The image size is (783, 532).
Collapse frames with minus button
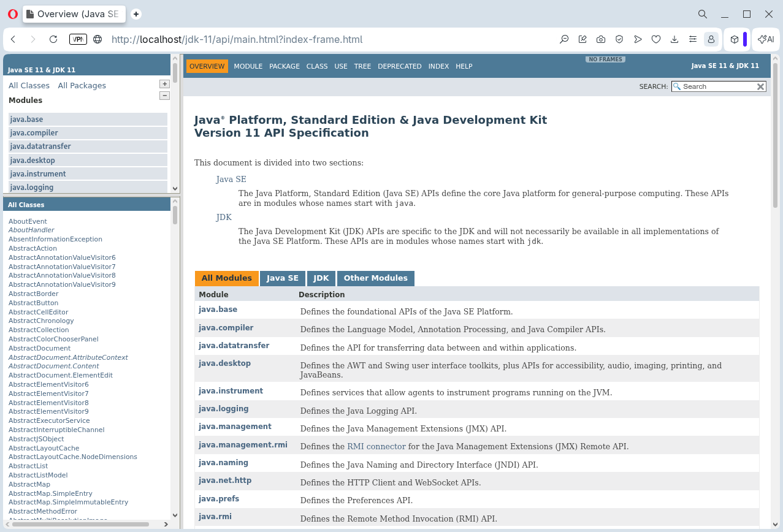click(x=164, y=96)
